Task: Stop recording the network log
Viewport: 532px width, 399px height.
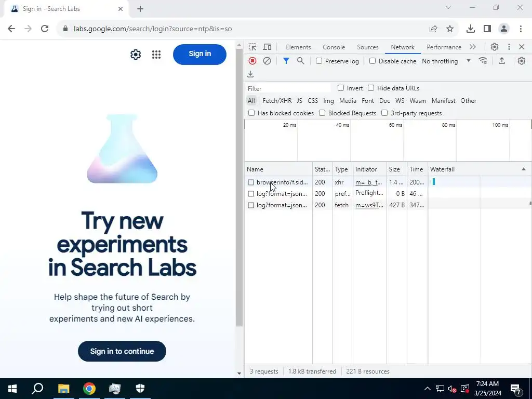Action: (x=252, y=61)
